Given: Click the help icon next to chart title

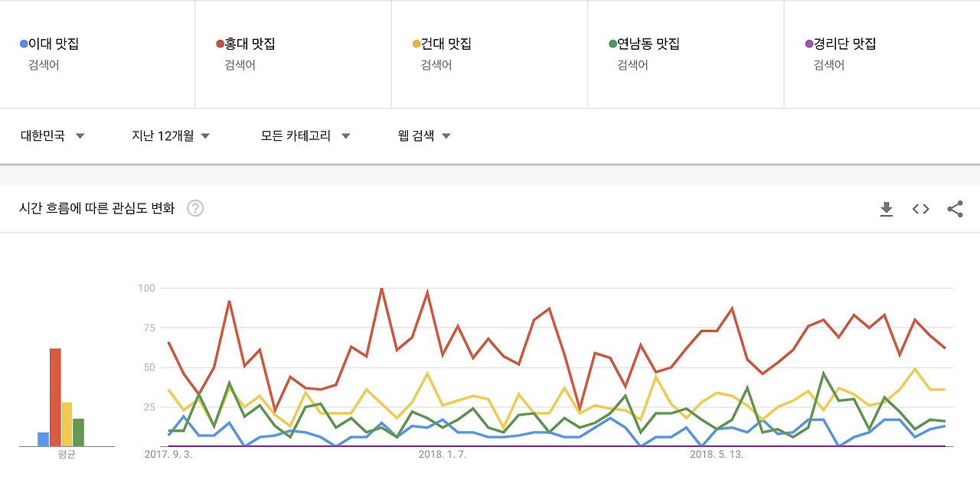Looking at the screenshot, I should [194, 207].
